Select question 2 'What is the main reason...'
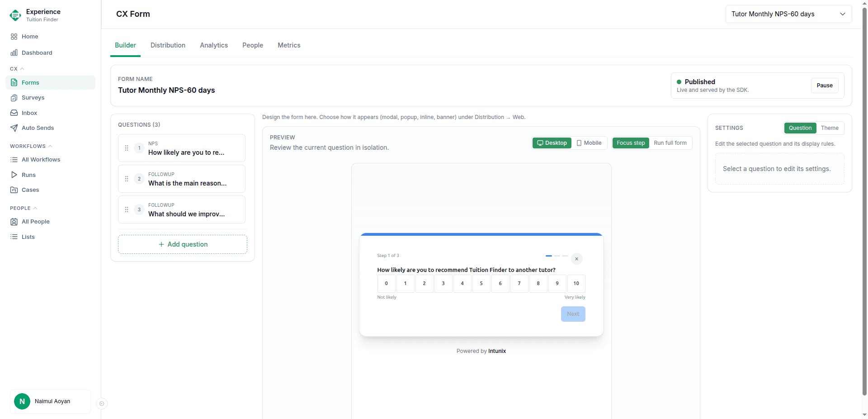868x419 pixels. [182, 179]
